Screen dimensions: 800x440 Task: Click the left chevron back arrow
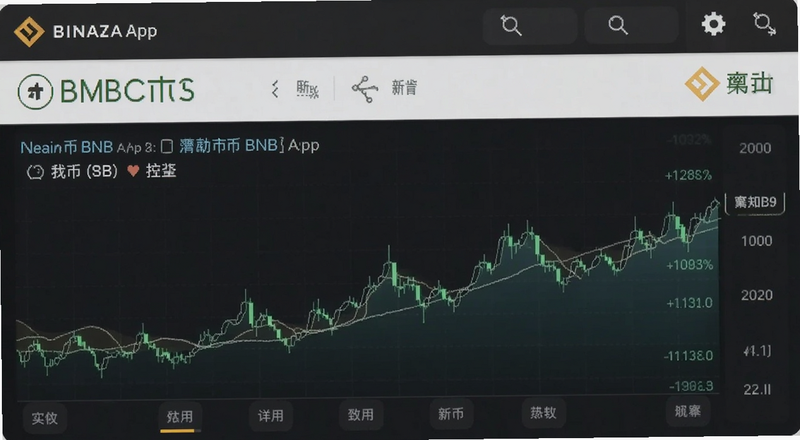[x=276, y=89]
